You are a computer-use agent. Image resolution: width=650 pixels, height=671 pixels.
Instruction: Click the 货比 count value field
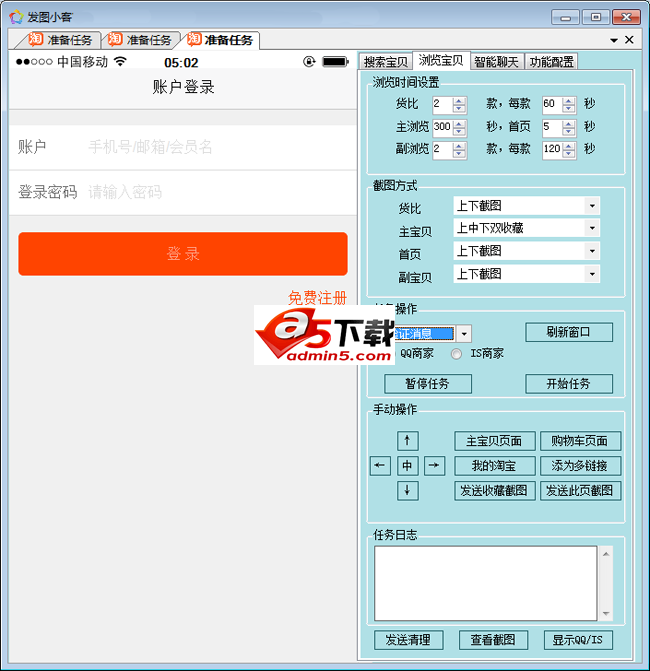pos(442,105)
